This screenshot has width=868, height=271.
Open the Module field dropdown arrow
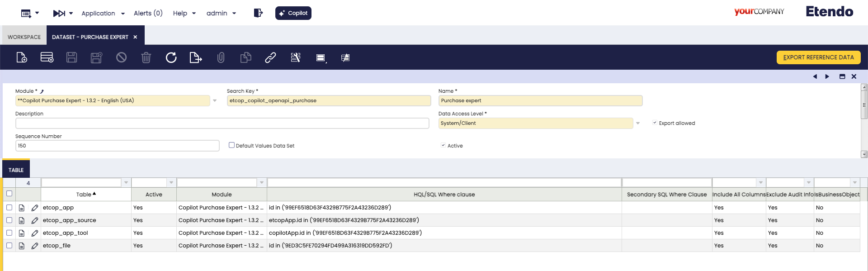pos(215,100)
